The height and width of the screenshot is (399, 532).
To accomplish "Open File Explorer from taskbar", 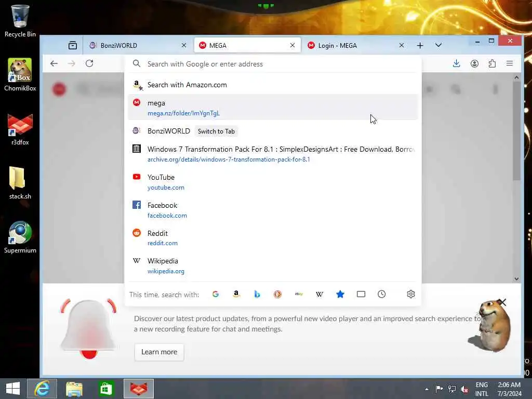I will click(x=74, y=389).
